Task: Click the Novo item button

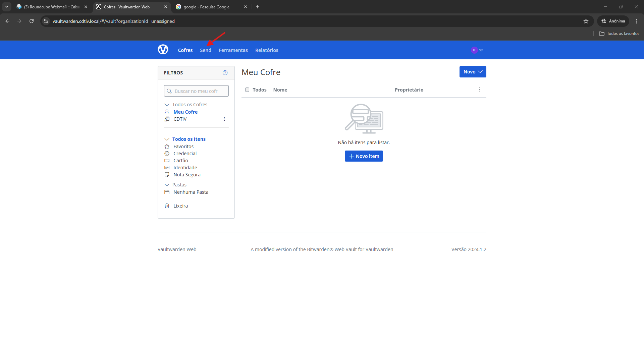Action: click(x=364, y=156)
